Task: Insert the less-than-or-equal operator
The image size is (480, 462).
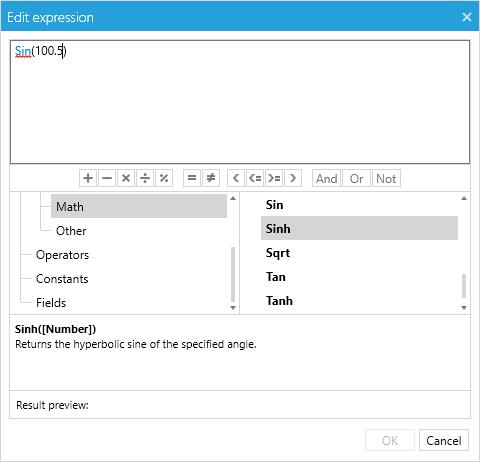Action: (x=255, y=178)
